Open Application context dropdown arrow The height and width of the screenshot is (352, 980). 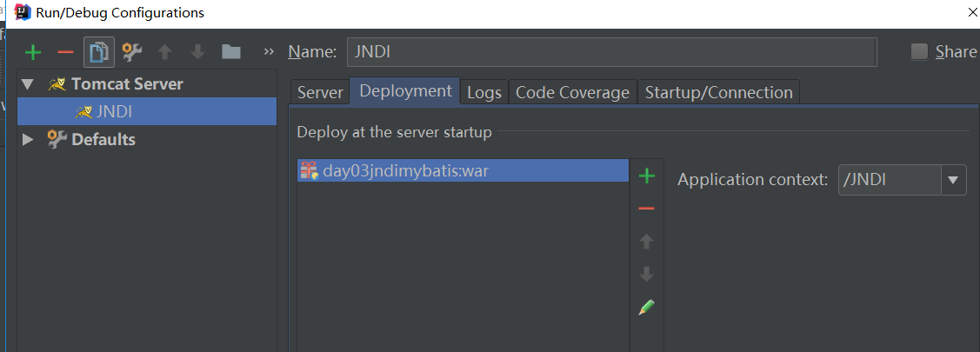pyautogui.click(x=953, y=180)
